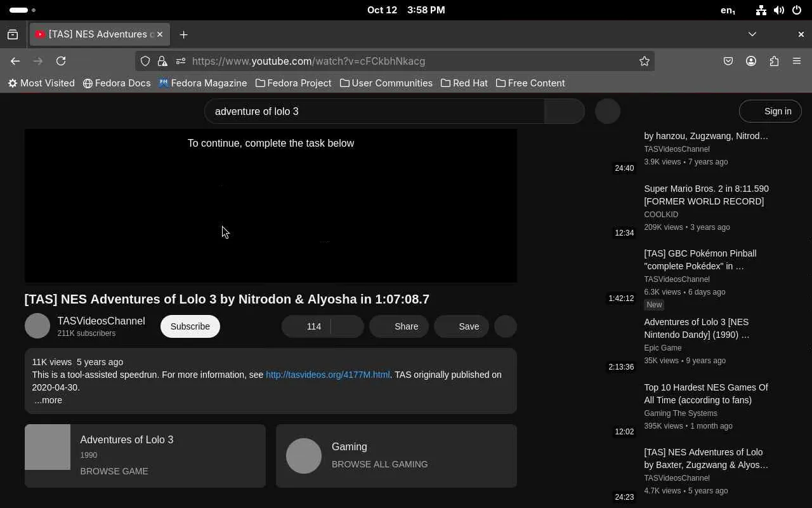Show site security padlock information

[x=162, y=61]
